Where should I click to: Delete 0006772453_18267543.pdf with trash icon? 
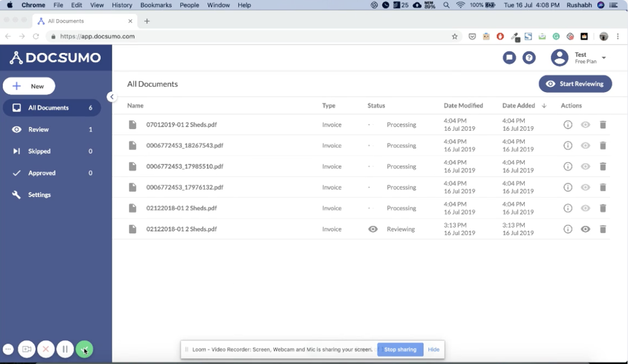coord(603,146)
